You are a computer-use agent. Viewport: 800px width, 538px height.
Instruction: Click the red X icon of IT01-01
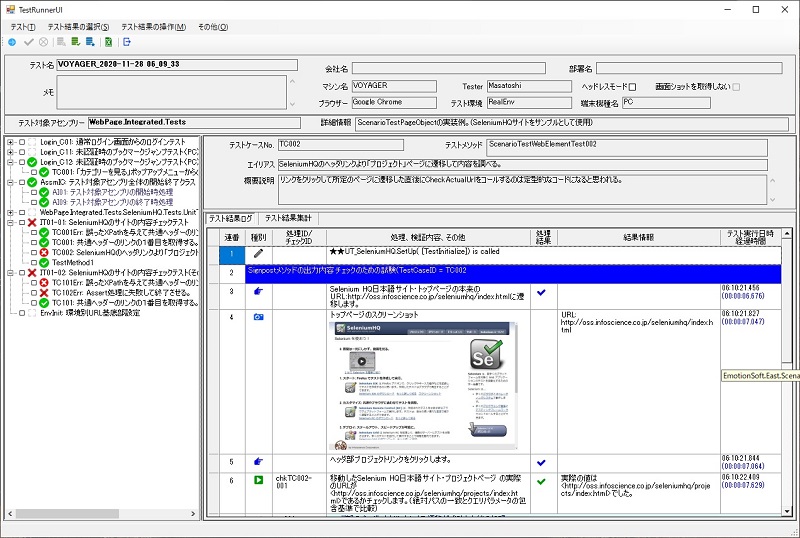click(32, 223)
